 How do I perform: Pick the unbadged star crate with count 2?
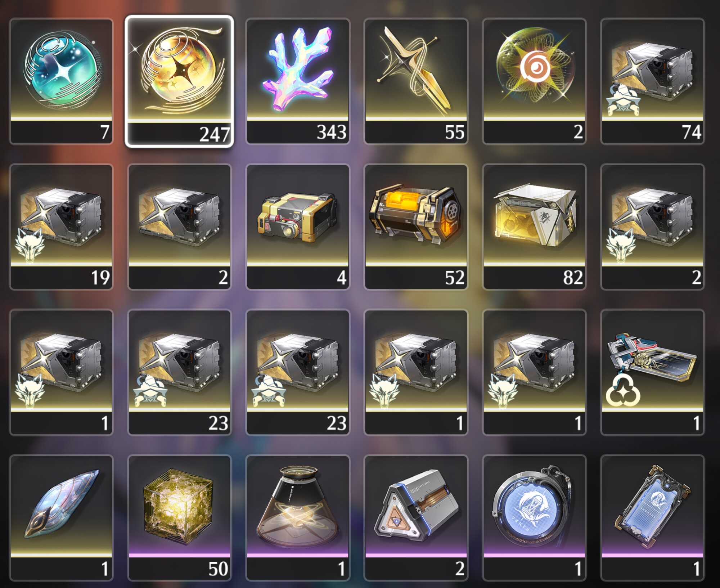(x=179, y=227)
